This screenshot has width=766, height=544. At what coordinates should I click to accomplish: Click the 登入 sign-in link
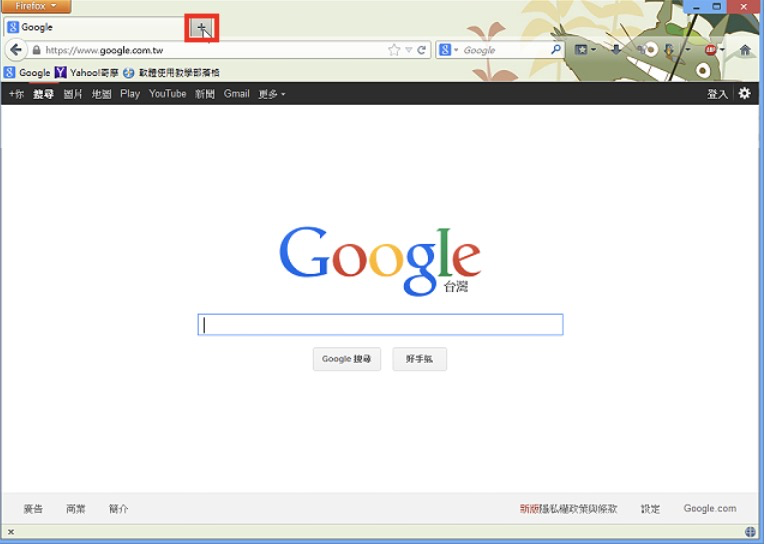point(717,94)
